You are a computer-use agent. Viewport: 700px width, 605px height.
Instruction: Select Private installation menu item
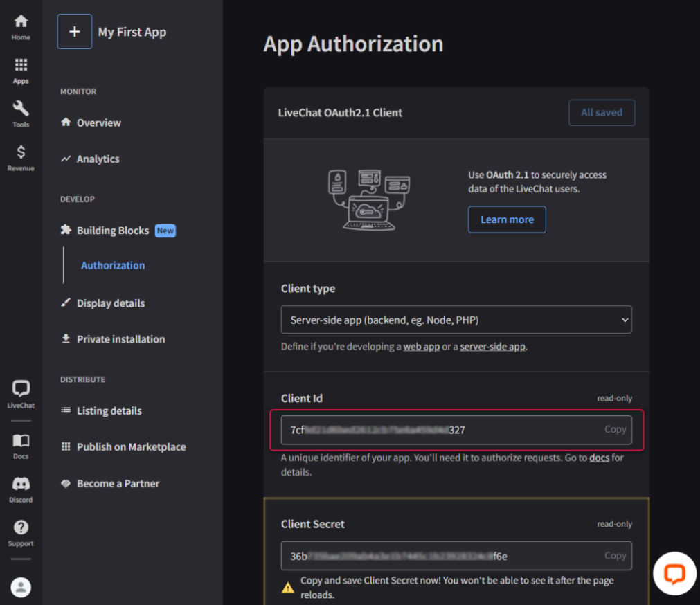(x=120, y=339)
